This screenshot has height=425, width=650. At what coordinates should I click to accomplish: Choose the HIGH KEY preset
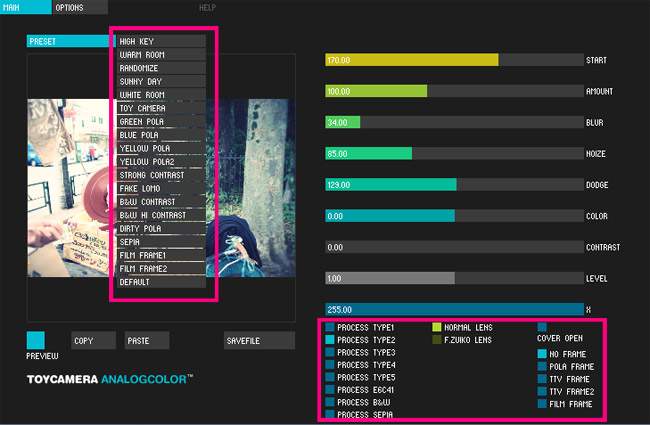click(x=161, y=41)
